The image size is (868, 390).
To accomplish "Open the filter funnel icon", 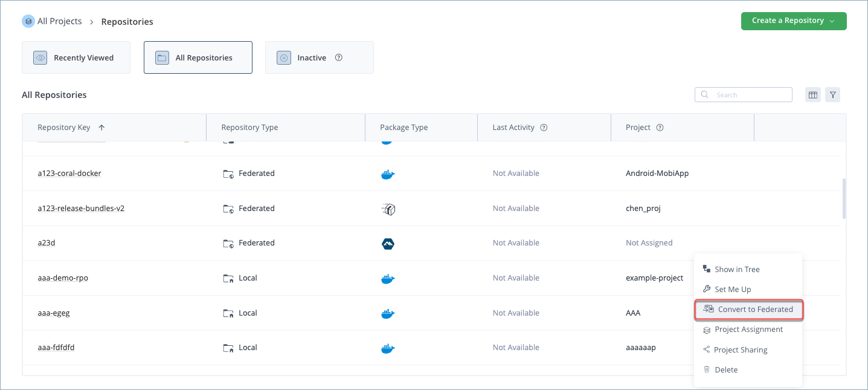I will coord(833,95).
